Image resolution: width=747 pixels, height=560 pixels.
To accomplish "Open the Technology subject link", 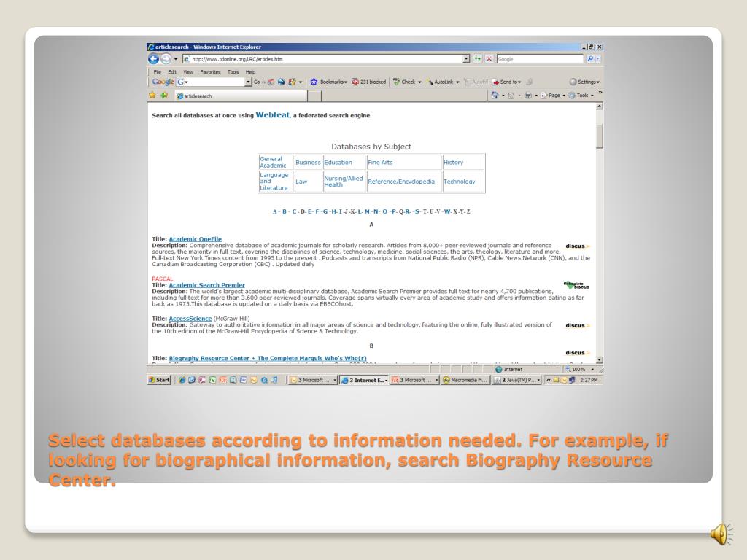I will [460, 182].
